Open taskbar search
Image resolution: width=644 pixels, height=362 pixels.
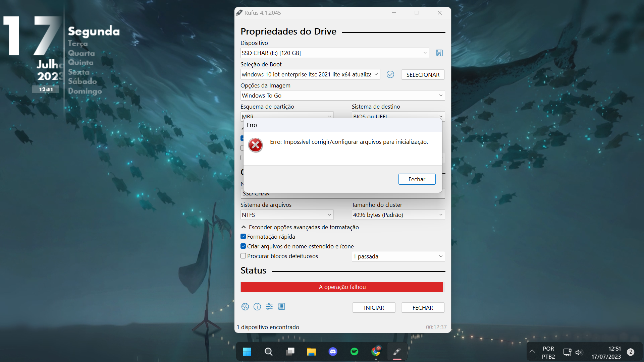click(x=269, y=352)
